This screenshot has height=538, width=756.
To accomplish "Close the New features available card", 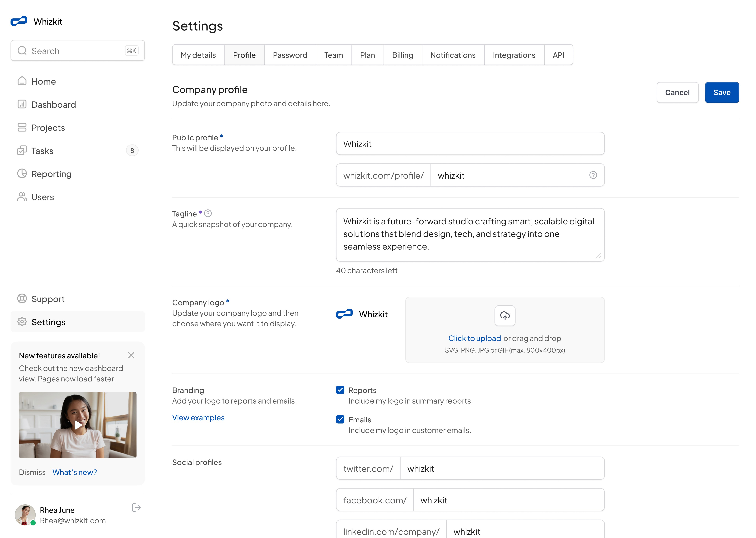I will tap(131, 355).
